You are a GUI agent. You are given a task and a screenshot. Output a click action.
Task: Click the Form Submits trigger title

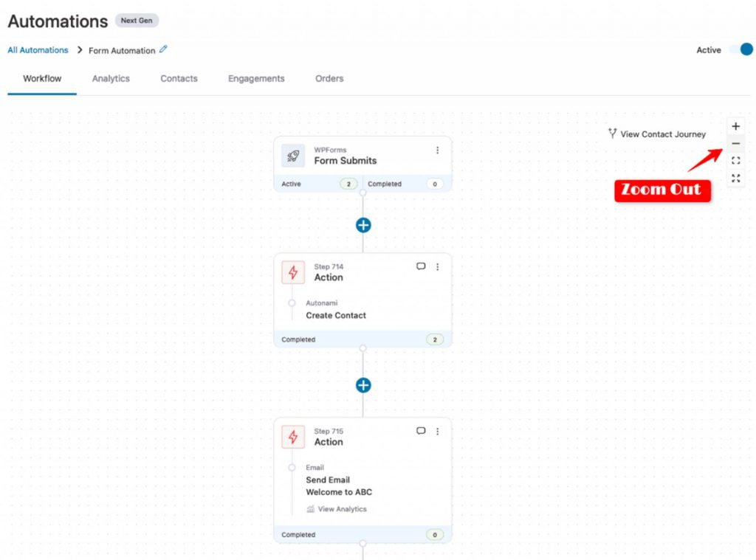pos(346,161)
